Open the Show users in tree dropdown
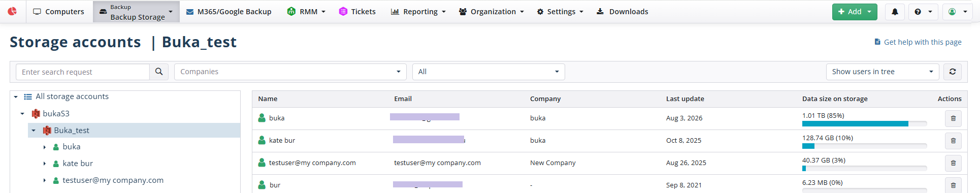The width and height of the screenshot is (980, 193). pos(883,72)
